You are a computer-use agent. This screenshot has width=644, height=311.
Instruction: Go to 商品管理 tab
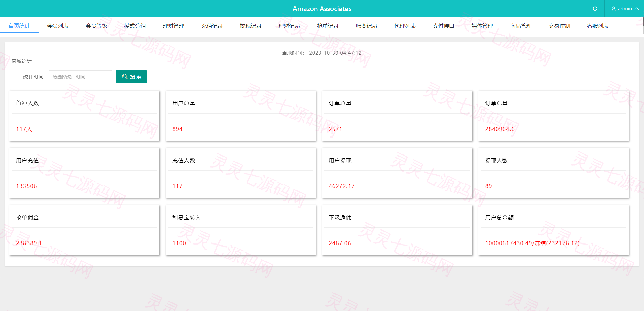coord(521,26)
